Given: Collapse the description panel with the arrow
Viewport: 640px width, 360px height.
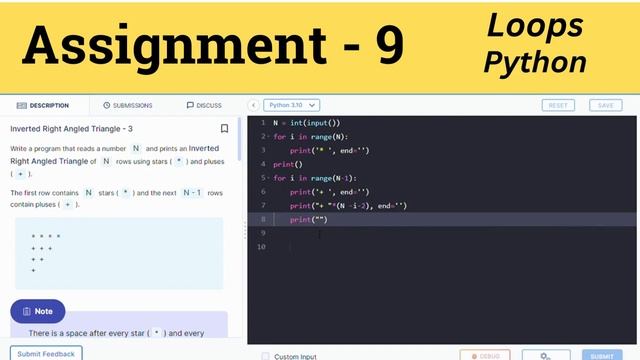Looking at the screenshot, I should 253,105.
